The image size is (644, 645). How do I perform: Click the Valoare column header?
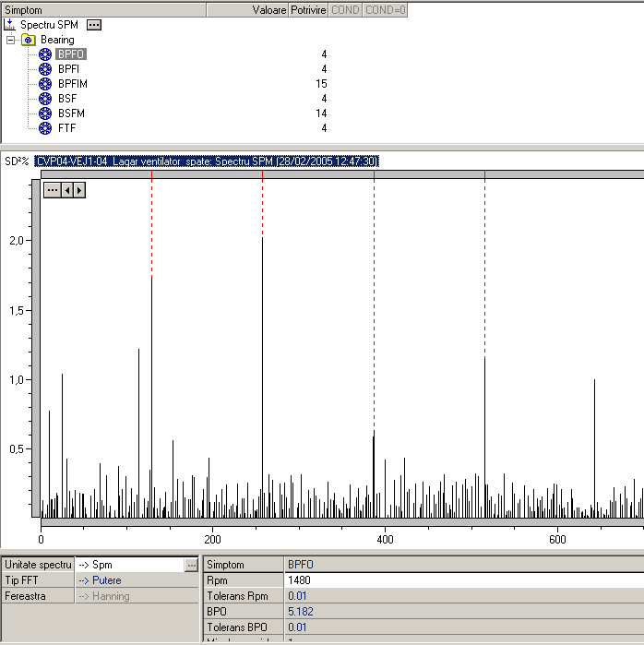268,10
